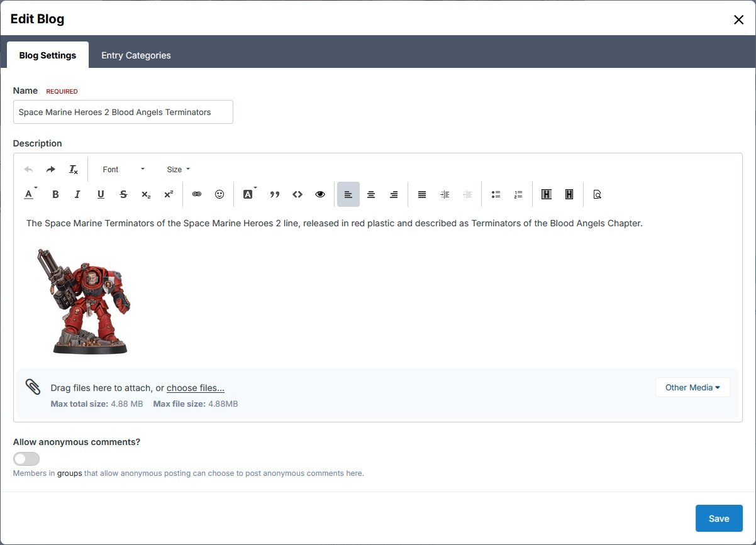Click the redo arrow
The image size is (756, 545).
click(50, 170)
